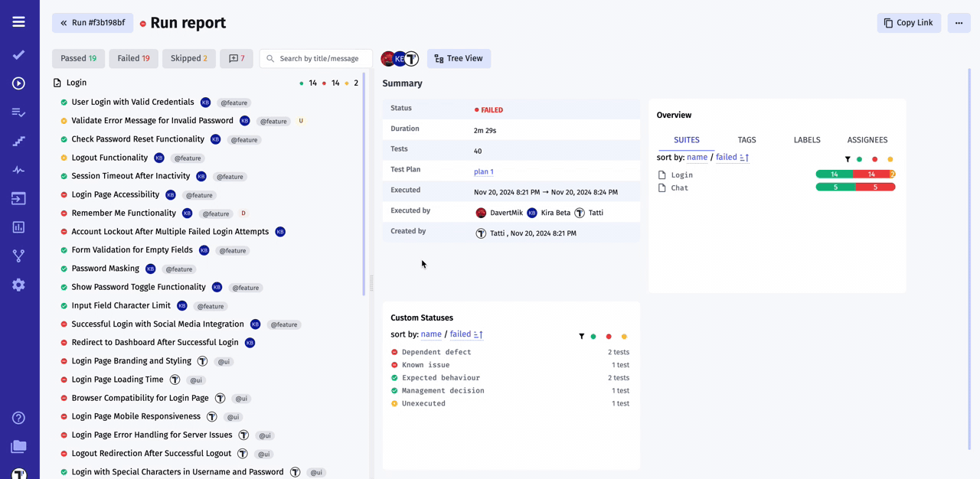The image size is (980, 479).
Task: Open the Tests checkmark sidebar icon
Action: click(18, 55)
